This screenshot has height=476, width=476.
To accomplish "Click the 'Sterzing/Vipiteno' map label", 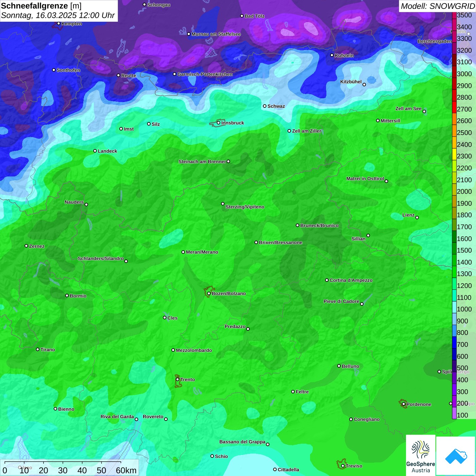I will tap(245, 207).
